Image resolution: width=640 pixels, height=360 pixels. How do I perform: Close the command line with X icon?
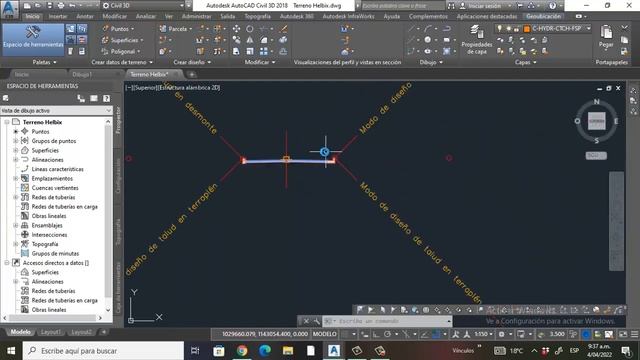[x=306, y=321]
